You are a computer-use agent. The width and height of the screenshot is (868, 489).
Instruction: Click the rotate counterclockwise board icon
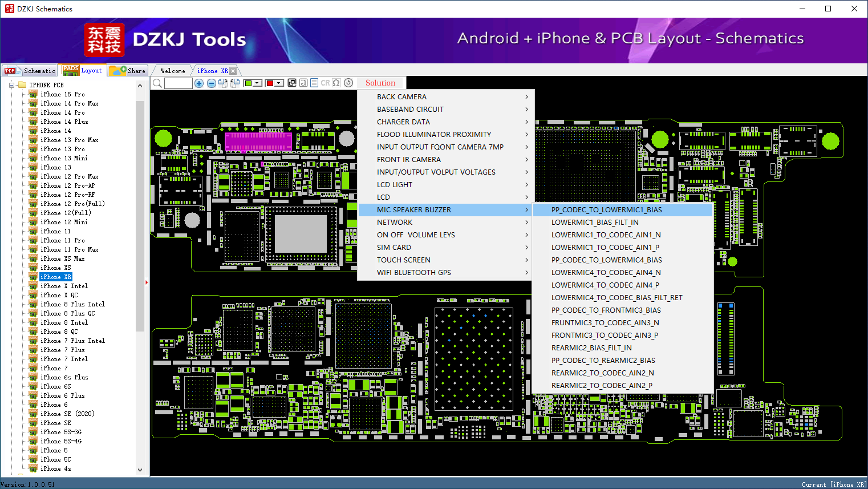point(234,83)
